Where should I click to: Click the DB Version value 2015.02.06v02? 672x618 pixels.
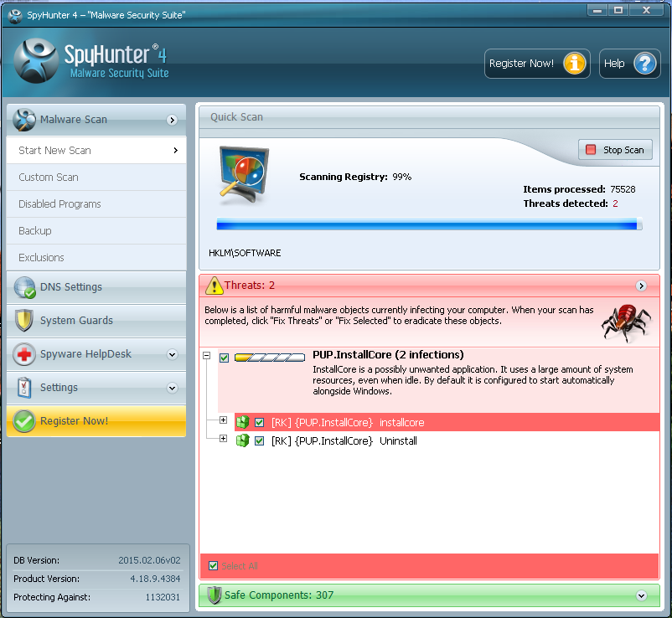point(149,560)
